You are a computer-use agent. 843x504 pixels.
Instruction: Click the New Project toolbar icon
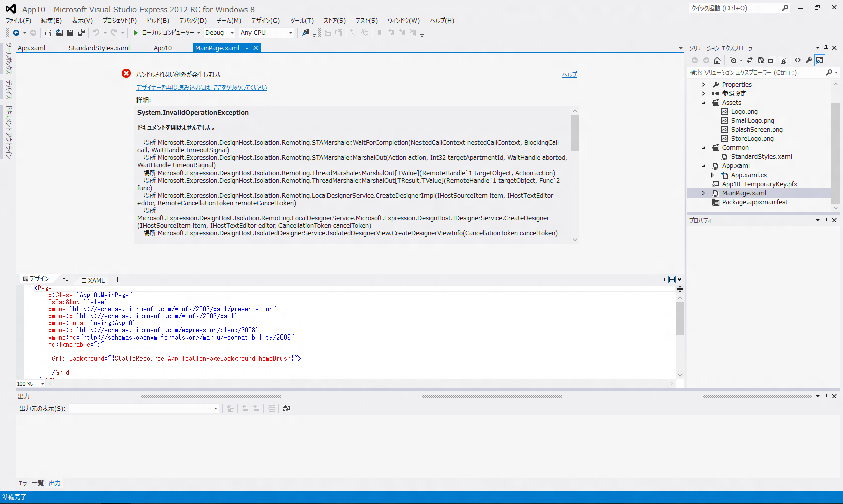[x=48, y=33]
